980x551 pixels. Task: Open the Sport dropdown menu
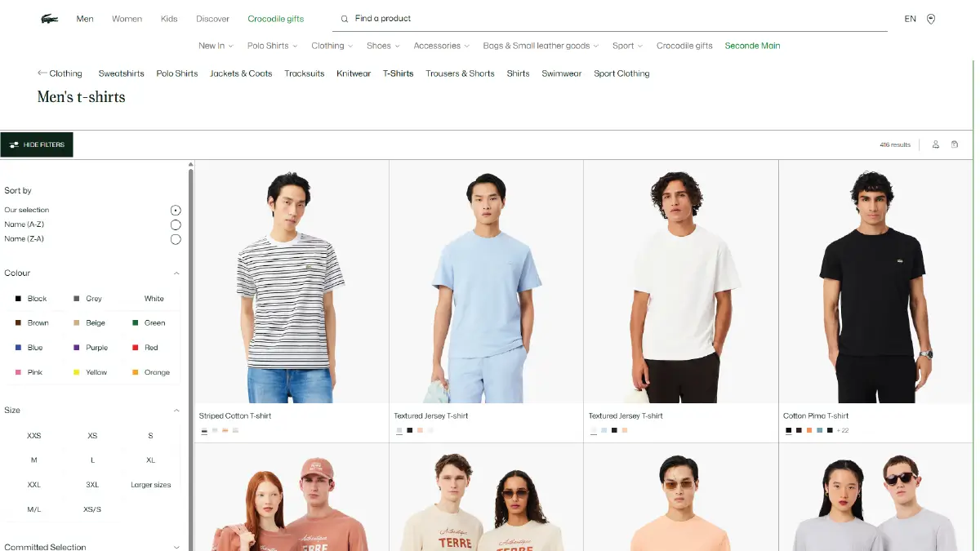click(x=627, y=46)
